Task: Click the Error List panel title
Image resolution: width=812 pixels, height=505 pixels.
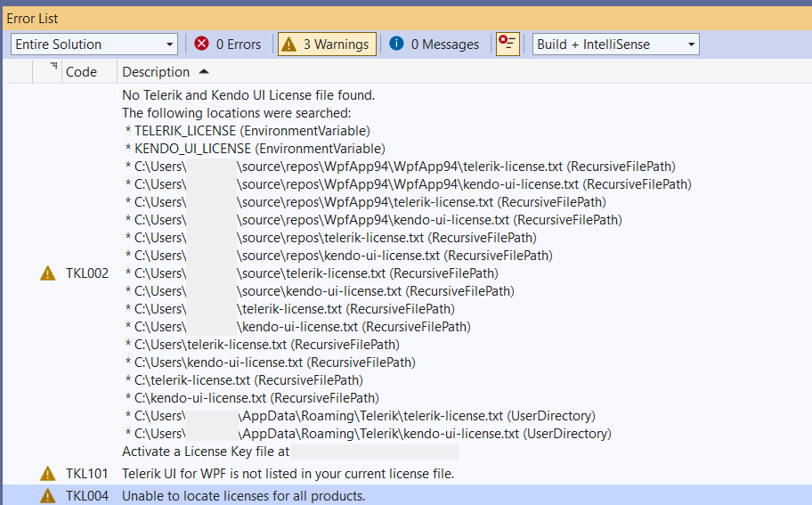Action: (x=32, y=19)
